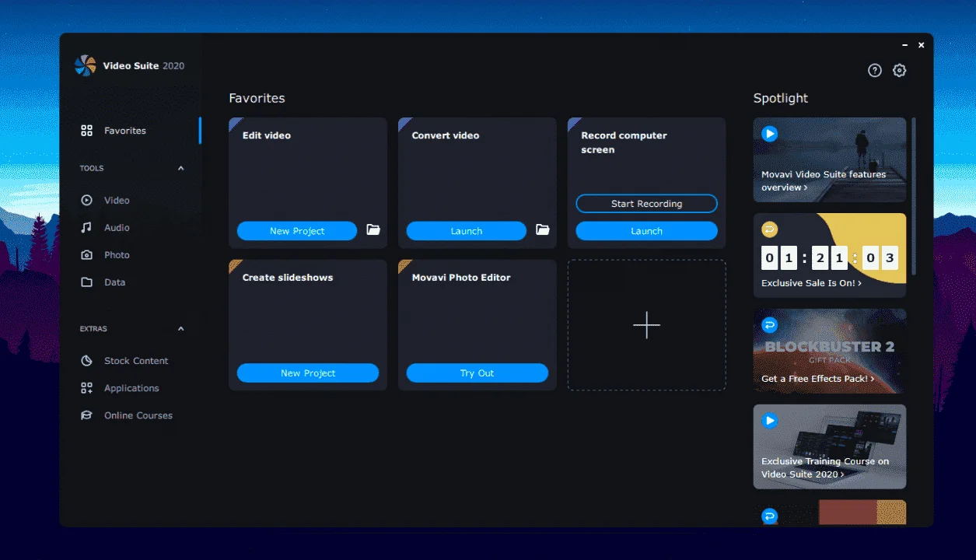This screenshot has height=560, width=976.
Task: Try Out Movavi Photo Editor
Action: [478, 373]
